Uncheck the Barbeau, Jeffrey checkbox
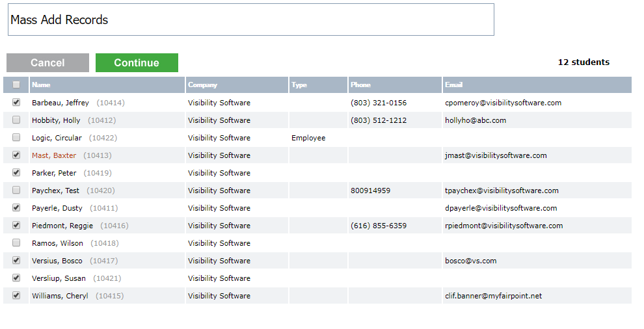 pos(16,102)
